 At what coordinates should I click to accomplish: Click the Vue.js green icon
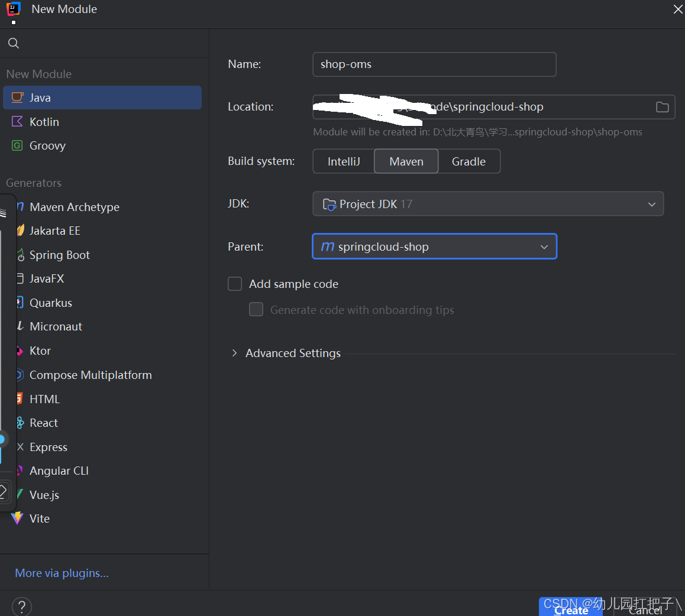20,494
